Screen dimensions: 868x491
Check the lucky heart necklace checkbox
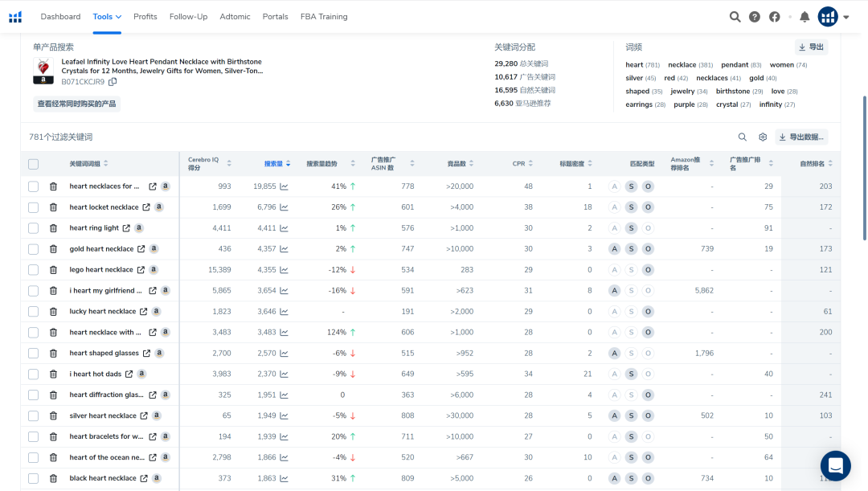click(33, 312)
